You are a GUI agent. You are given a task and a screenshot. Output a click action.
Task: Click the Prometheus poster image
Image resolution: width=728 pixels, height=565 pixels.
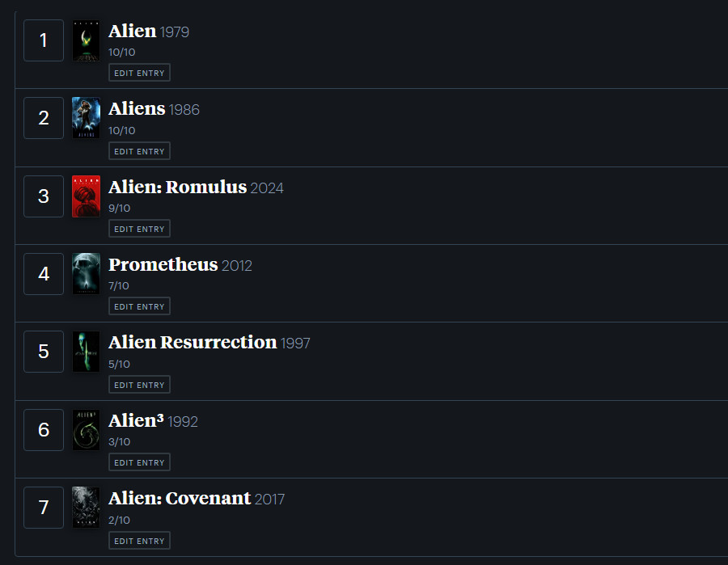(86, 274)
